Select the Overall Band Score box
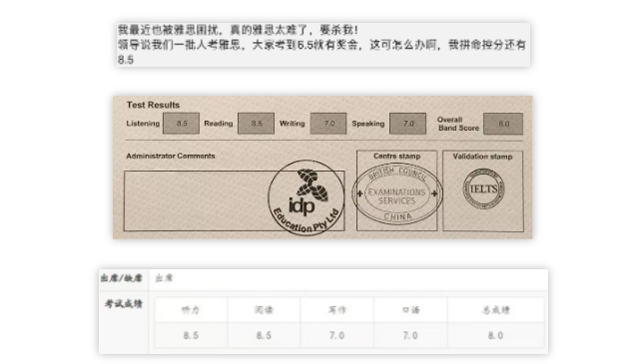This screenshot has width=632, height=364. pyautogui.click(x=503, y=124)
